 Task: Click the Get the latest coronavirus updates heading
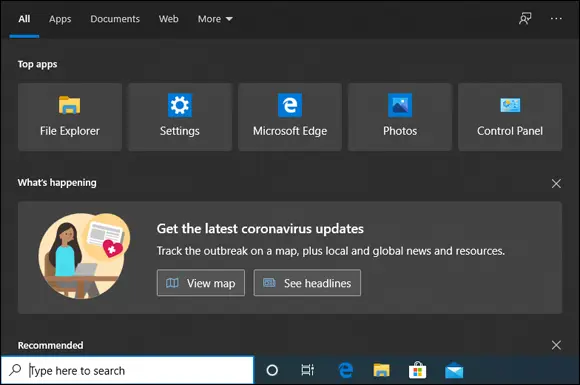[260, 229]
